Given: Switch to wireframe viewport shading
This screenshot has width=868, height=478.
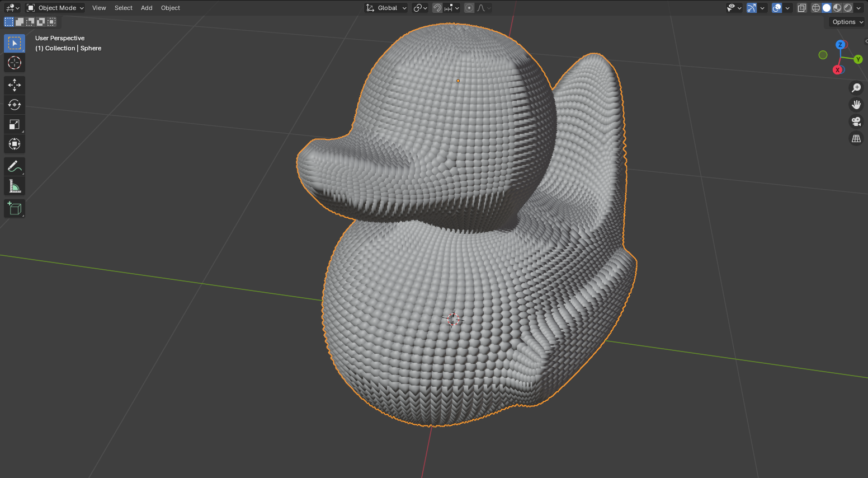Looking at the screenshot, I should point(815,8).
